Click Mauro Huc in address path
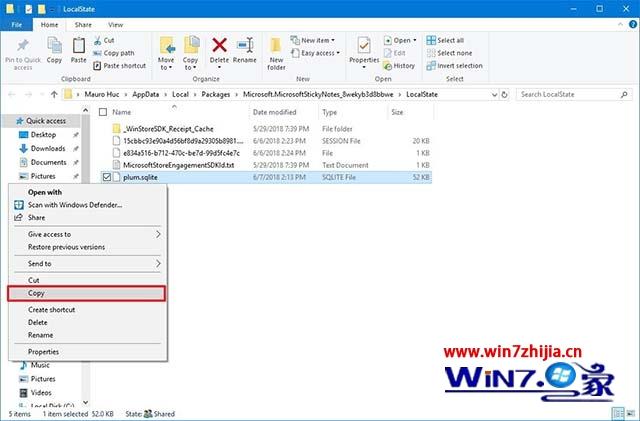 pyautogui.click(x=102, y=95)
